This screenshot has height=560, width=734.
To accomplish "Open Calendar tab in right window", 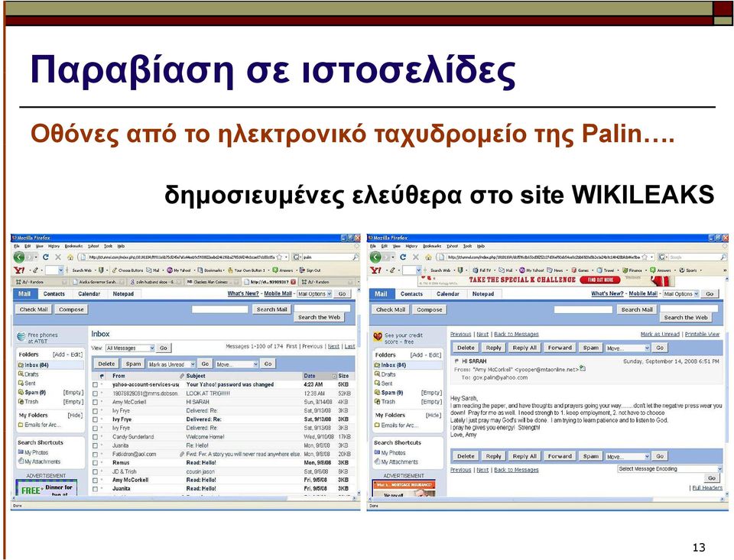I will pos(447,294).
